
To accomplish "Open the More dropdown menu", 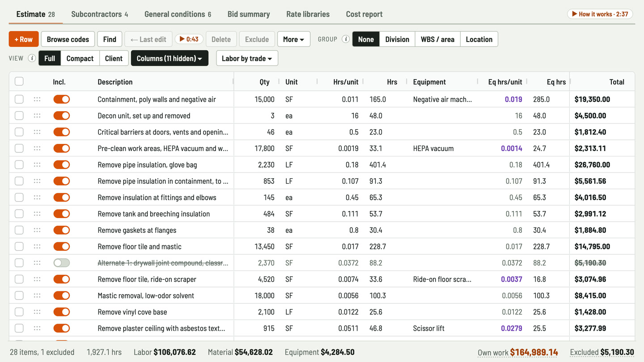I will click(294, 39).
